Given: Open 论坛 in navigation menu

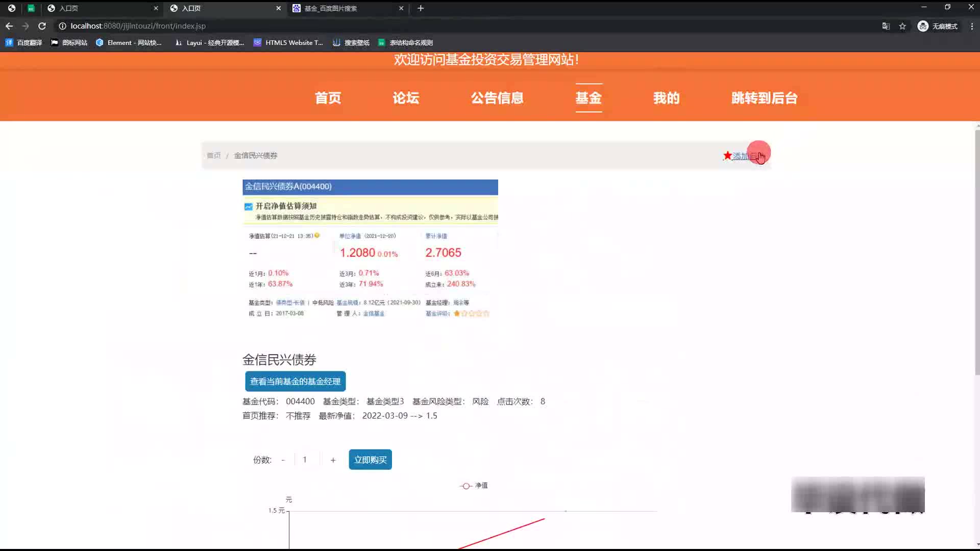Looking at the screenshot, I should (x=406, y=98).
